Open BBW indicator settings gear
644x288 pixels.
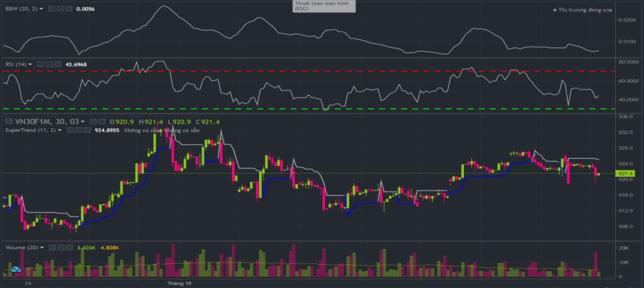tap(61, 9)
